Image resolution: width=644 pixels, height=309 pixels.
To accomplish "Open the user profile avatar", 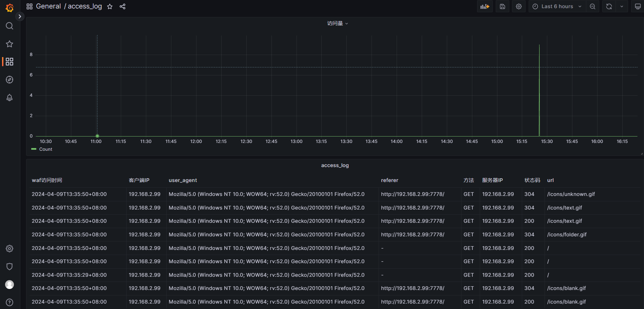I will [x=10, y=285].
